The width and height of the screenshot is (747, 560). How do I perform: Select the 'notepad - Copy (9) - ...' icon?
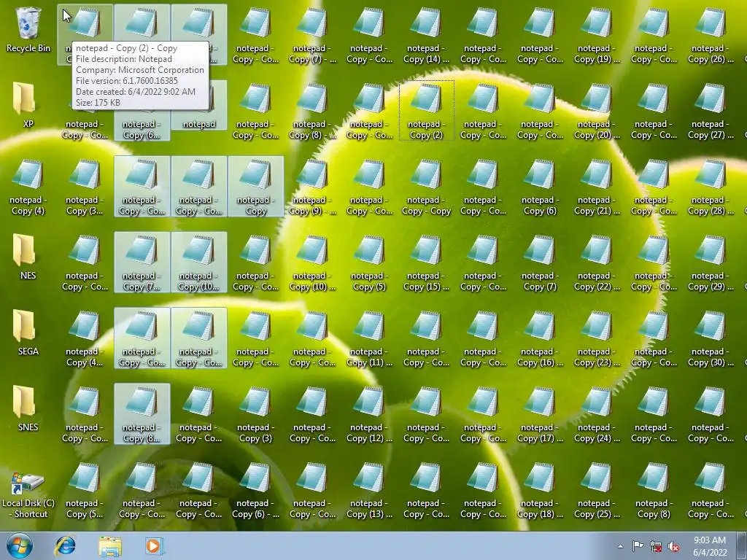[312, 187]
